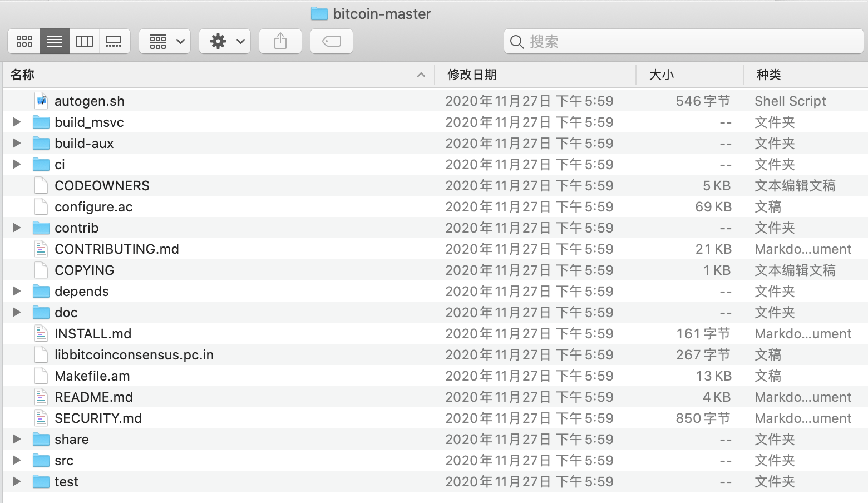Select the file name autogen.sh

[x=90, y=101]
